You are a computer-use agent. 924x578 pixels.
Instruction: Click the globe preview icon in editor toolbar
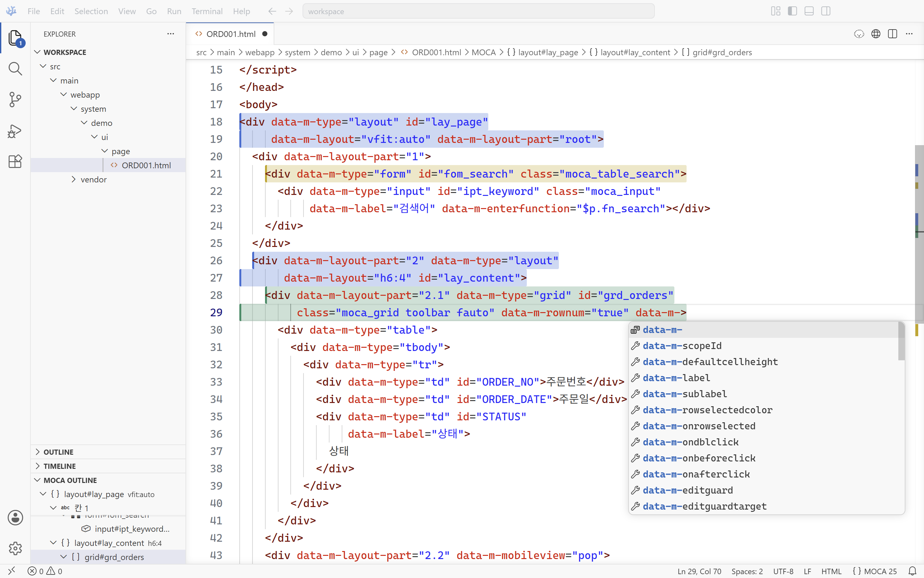click(876, 34)
